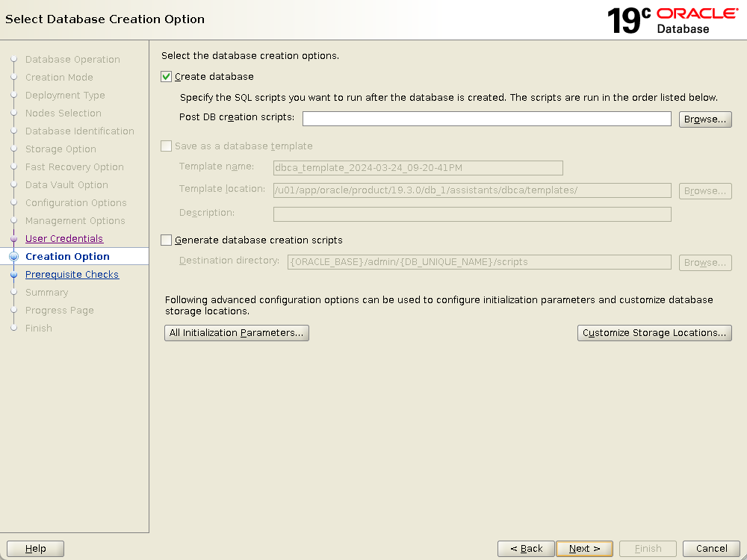This screenshot has width=747, height=560.
Task: Cancel the database creation wizard
Action: coord(711,549)
